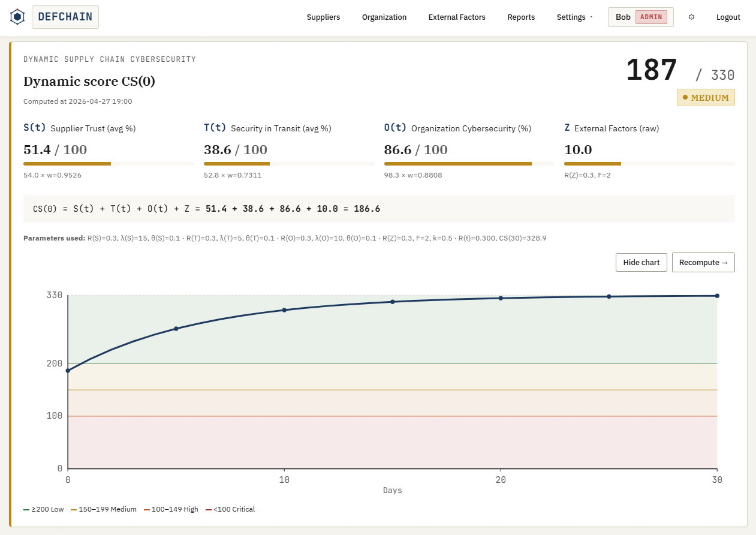
Task: Click the '<100 Critical' legend entry
Action: pos(230,509)
